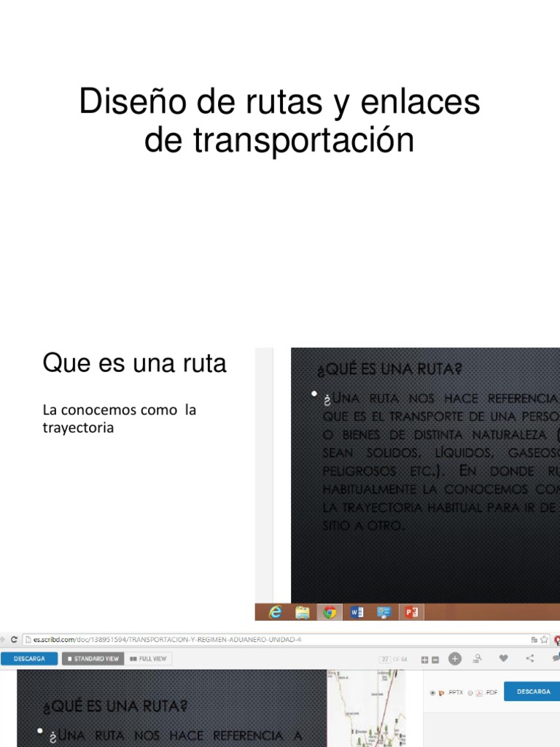Click the page number field showing 27
The image size is (560, 747).
[x=385, y=659]
